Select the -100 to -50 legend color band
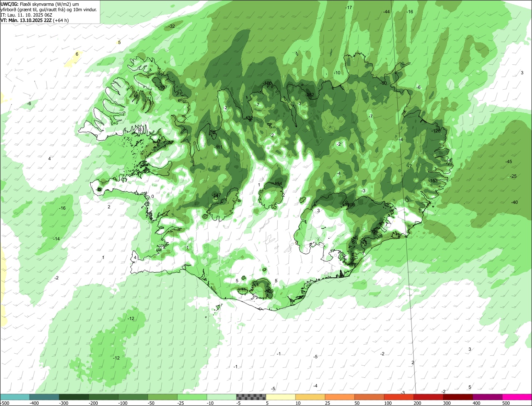Image resolution: width=532 pixels, height=406 pixels. pyautogui.click(x=133, y=397)
